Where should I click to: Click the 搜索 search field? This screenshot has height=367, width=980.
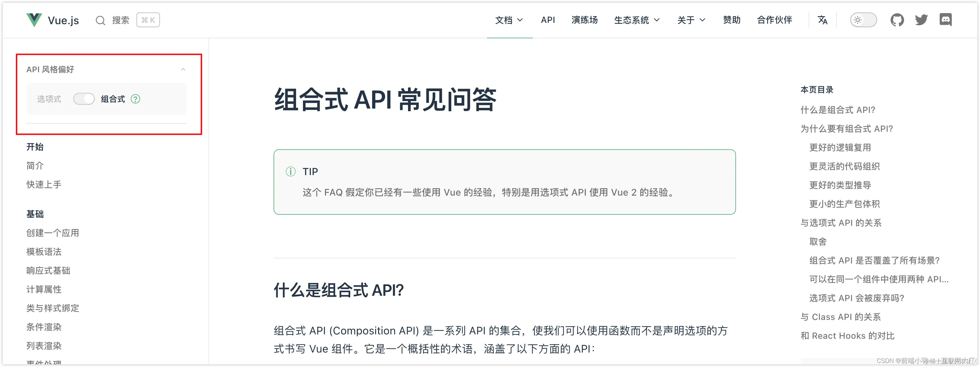click(x=121, y=20)
